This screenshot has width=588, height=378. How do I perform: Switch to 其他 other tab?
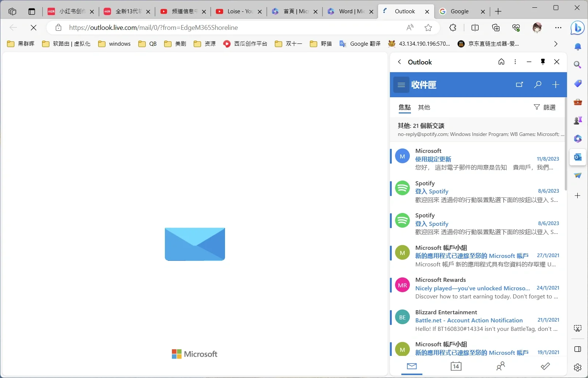424,107
